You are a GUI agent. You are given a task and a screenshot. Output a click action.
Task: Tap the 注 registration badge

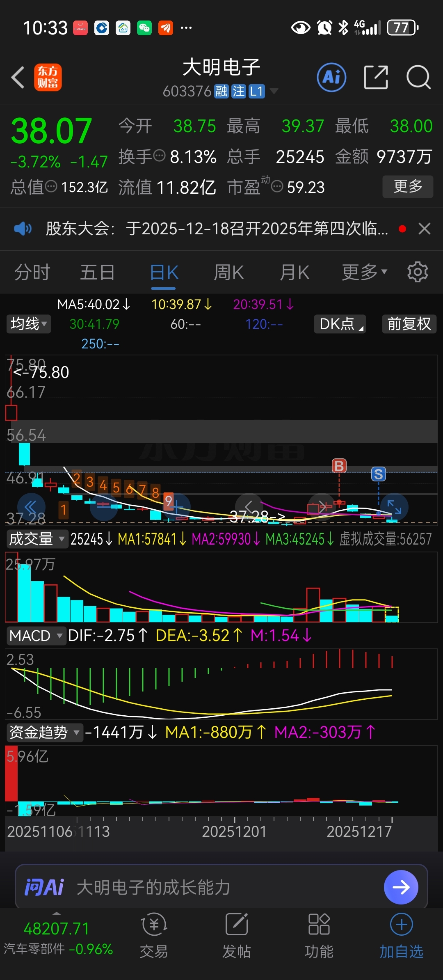pos(238,91)
